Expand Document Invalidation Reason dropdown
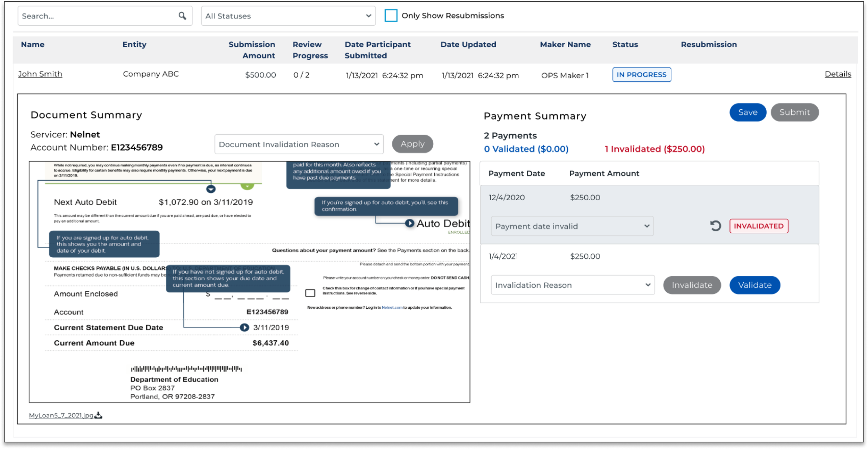 [299, 144]
